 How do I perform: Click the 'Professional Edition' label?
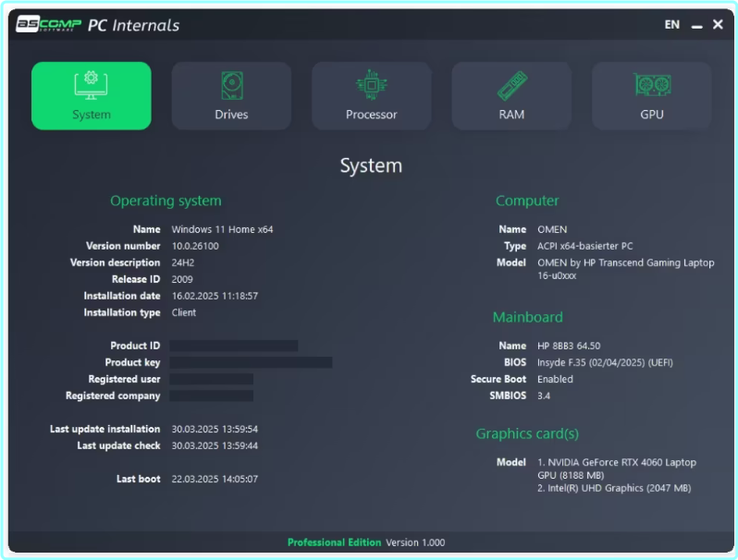[x=334, y=542]
